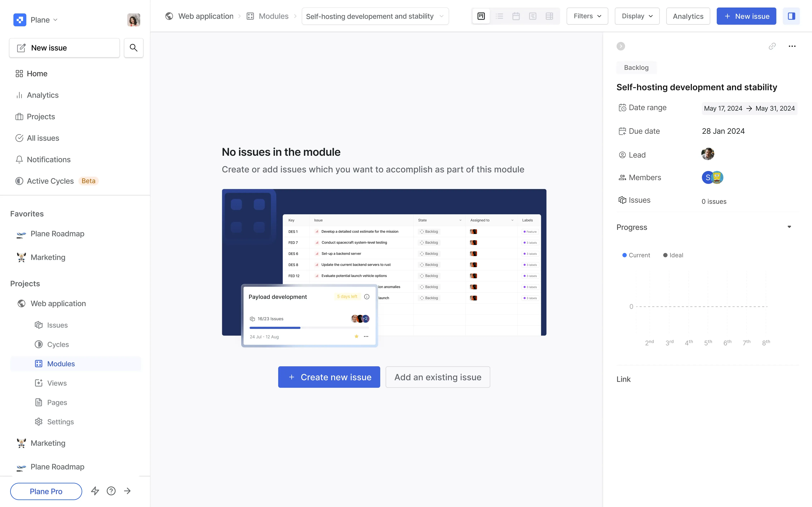This screenshot has height=507, width=812.
Task: Switch to the list layout view
Action: [x=499, y=16]
